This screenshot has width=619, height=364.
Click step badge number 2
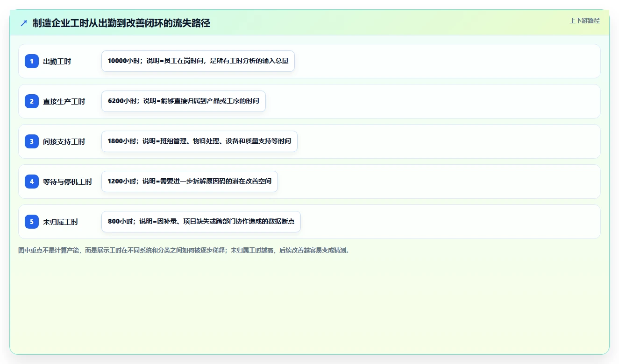(32, 101)
